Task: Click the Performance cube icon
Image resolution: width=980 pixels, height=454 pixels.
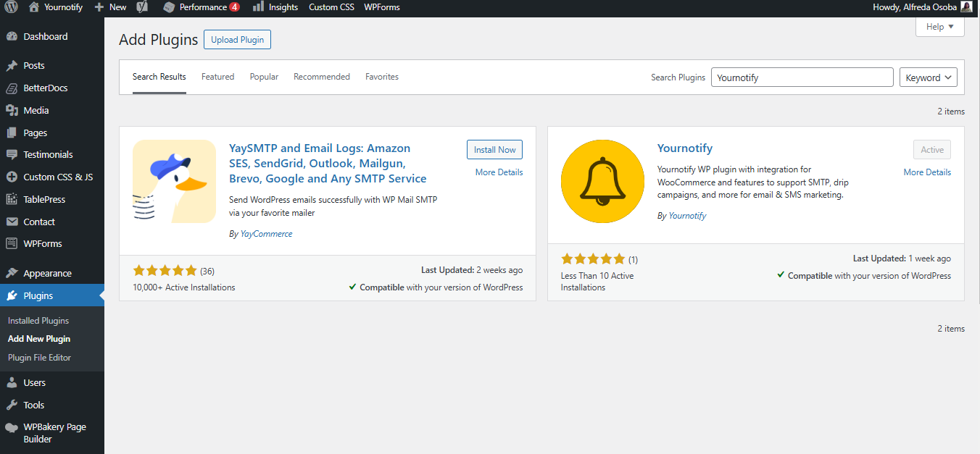Action: coord(169,7)
